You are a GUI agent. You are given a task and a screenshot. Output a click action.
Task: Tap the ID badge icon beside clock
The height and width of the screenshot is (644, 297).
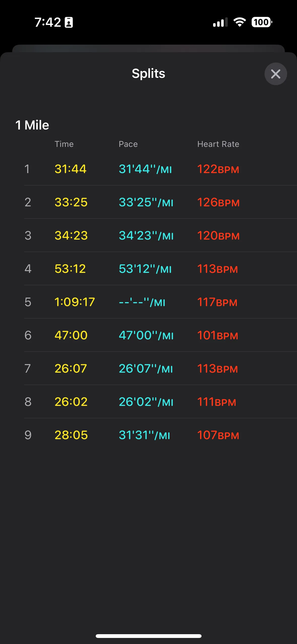coord(69,22)
